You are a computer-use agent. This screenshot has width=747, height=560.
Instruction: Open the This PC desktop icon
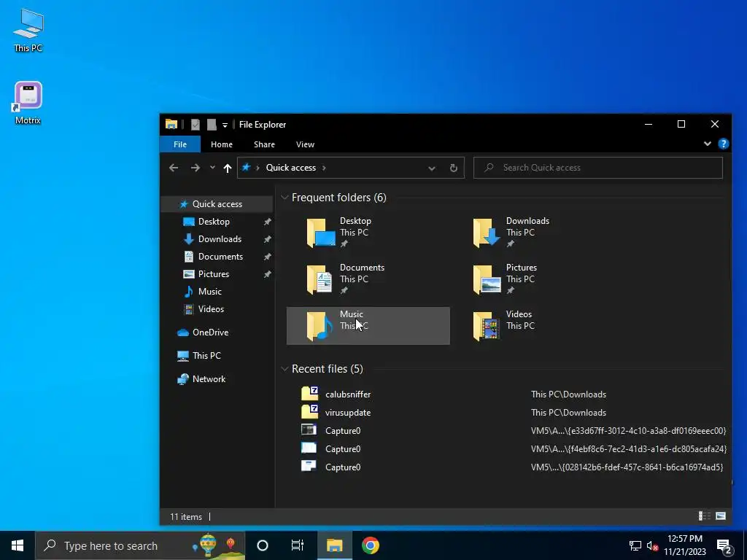point(28,31)
